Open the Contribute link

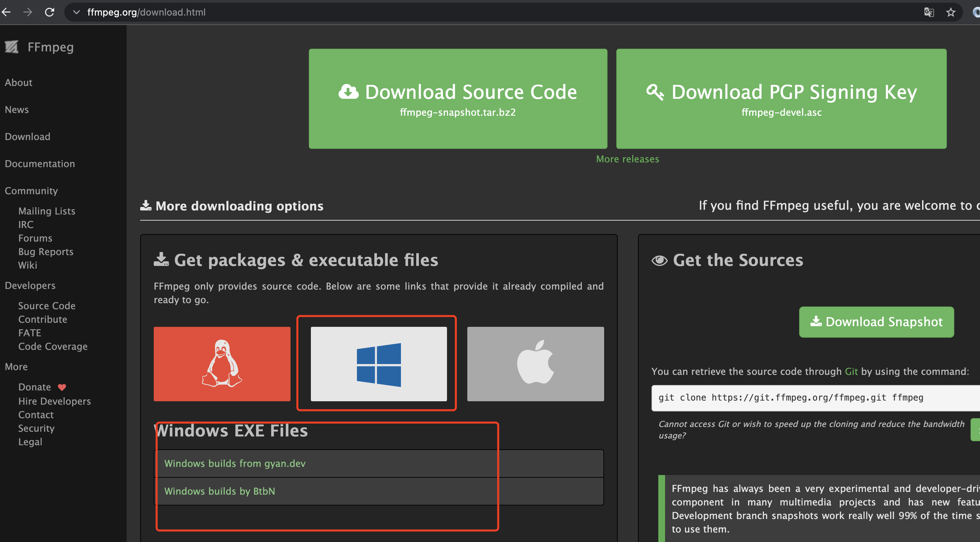click(x=43, y=319)
